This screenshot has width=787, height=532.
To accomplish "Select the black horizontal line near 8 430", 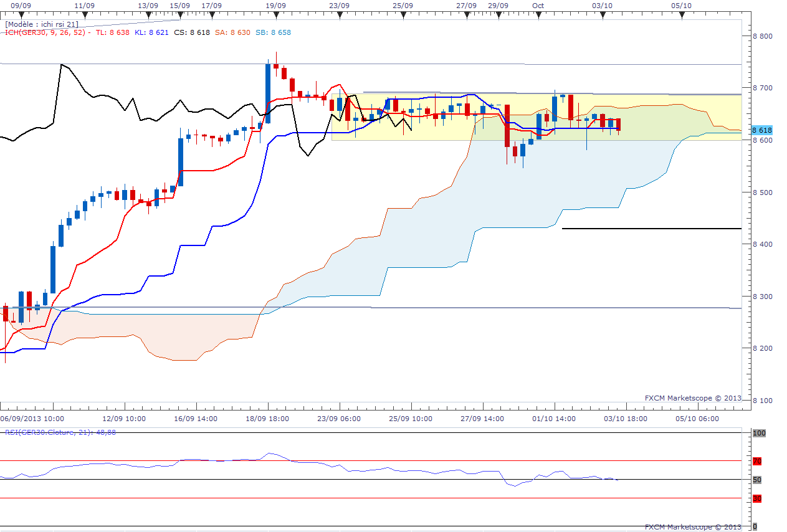I will click(x=652, y=229).
